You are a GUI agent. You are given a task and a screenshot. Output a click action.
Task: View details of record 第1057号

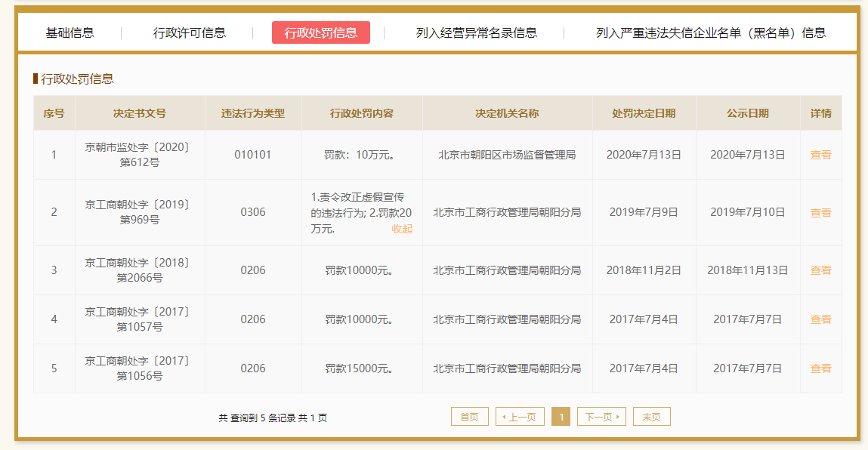(820, 319)
